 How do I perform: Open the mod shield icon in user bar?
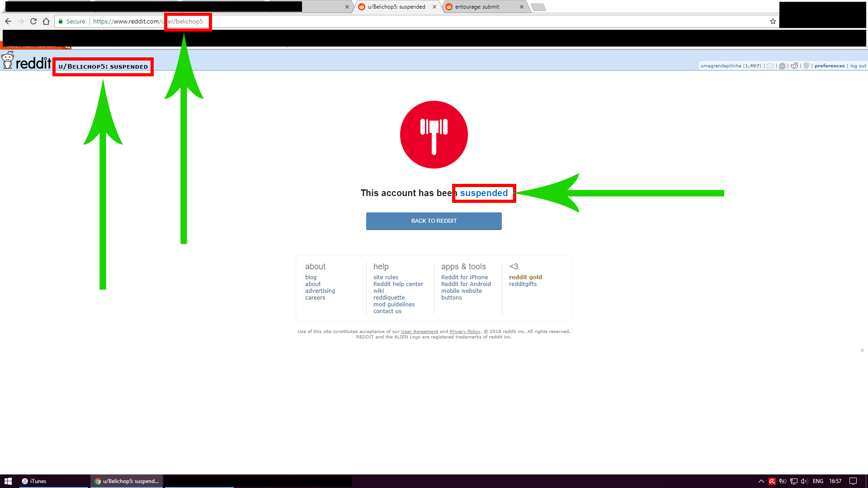806,66
